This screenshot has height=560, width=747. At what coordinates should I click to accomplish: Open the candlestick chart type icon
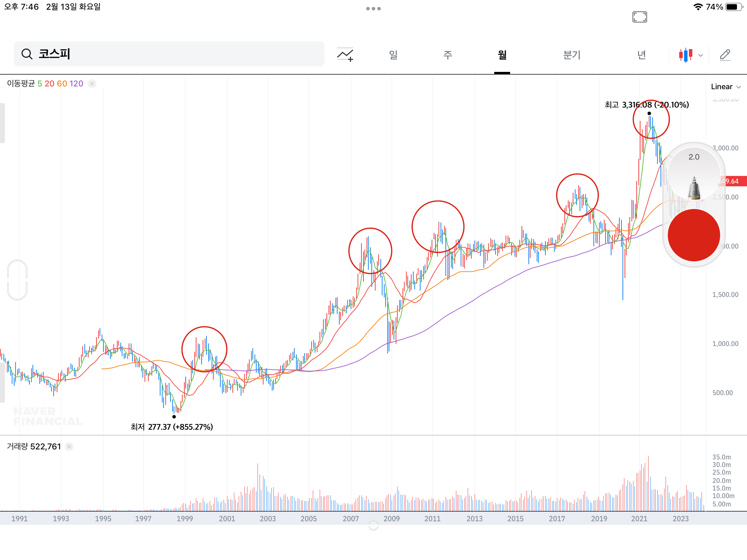[685, 54]
